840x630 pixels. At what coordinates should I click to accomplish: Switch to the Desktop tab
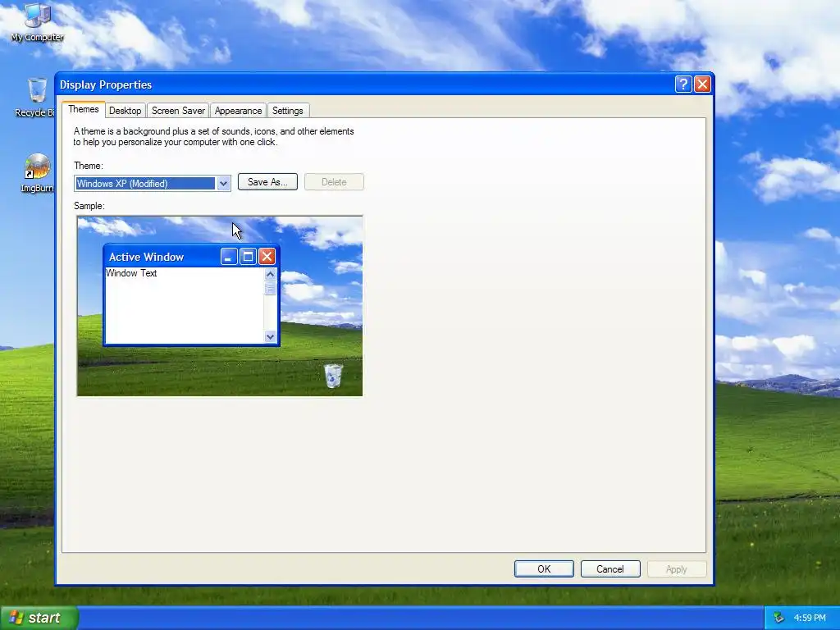(x=125, y=111)
